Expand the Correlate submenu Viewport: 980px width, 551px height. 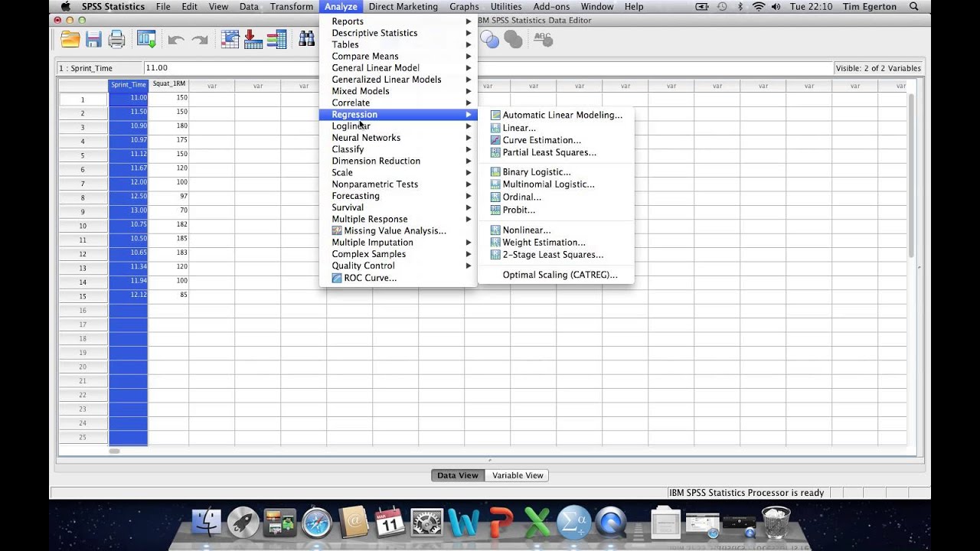tap(397, 103)
